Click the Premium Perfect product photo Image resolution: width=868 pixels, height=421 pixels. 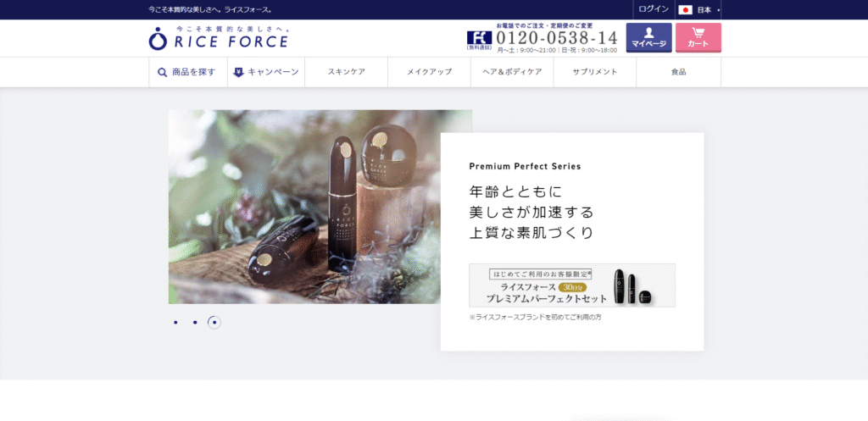pos(304,207)
